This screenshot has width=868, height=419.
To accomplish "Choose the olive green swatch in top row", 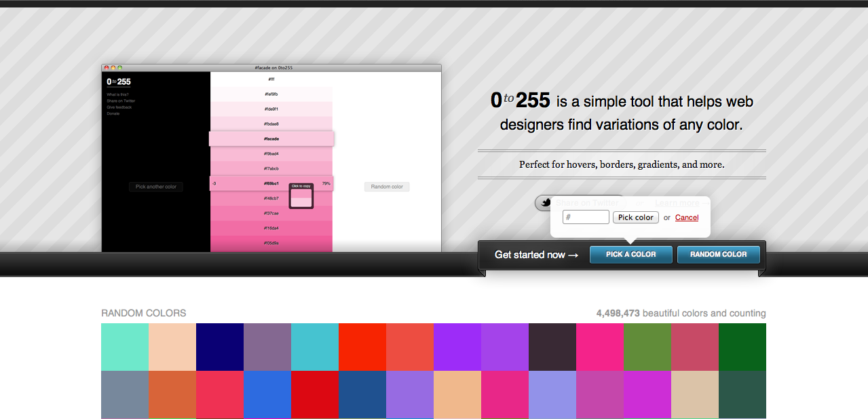I will coord(647,346).
